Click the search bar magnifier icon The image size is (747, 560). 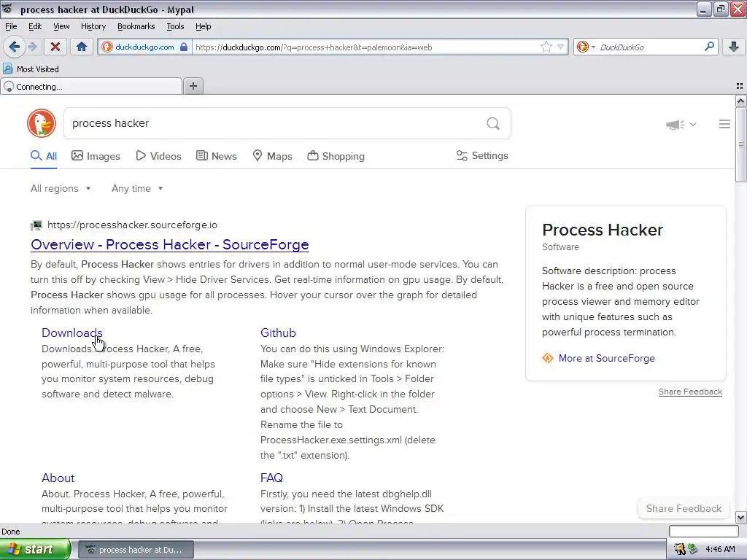709,47
